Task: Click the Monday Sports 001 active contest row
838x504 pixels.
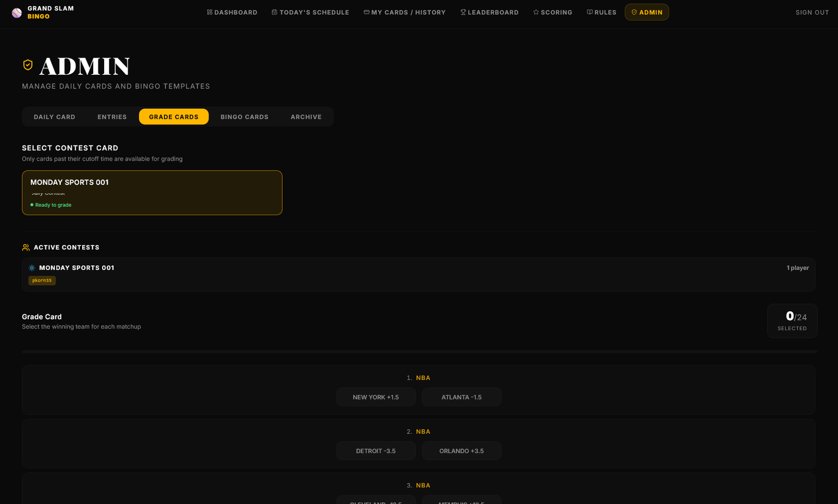Action: coord(418,268)
